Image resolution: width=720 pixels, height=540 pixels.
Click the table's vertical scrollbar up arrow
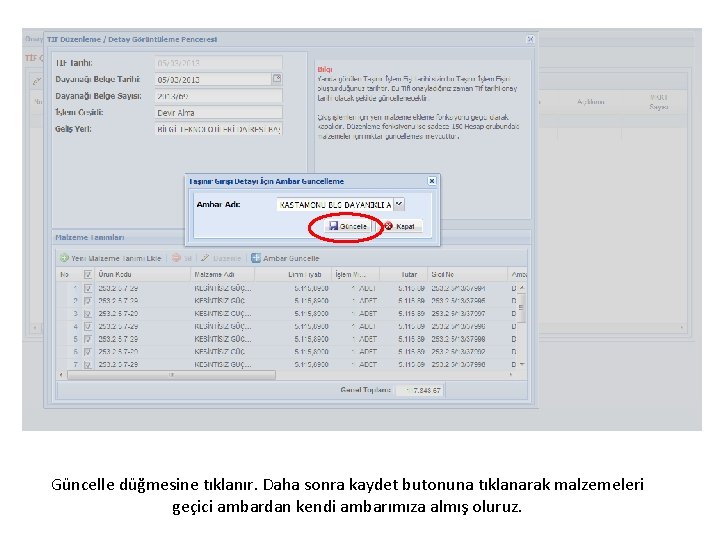[x=522, y=287]
